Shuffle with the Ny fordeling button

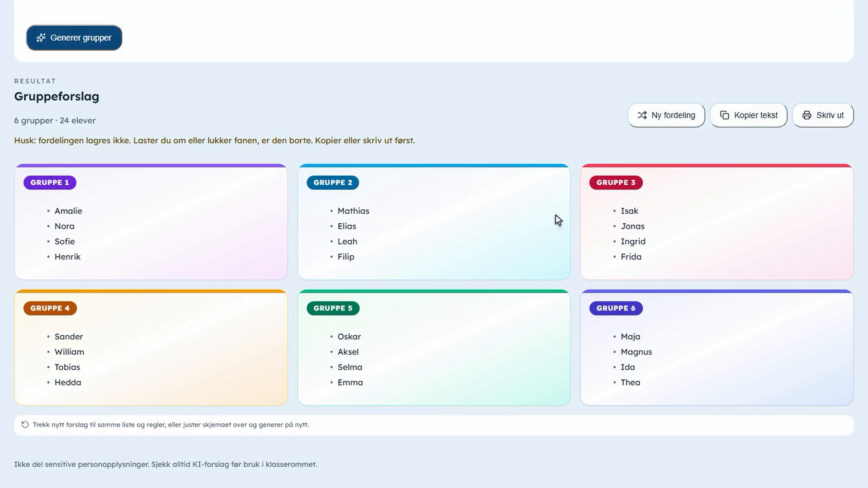(x=666, y=115)
